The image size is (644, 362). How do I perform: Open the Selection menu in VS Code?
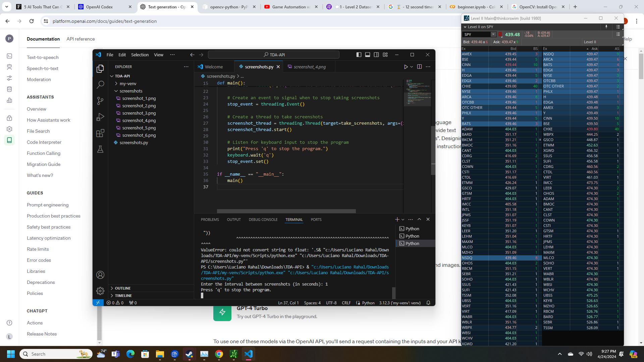[140, 55]
